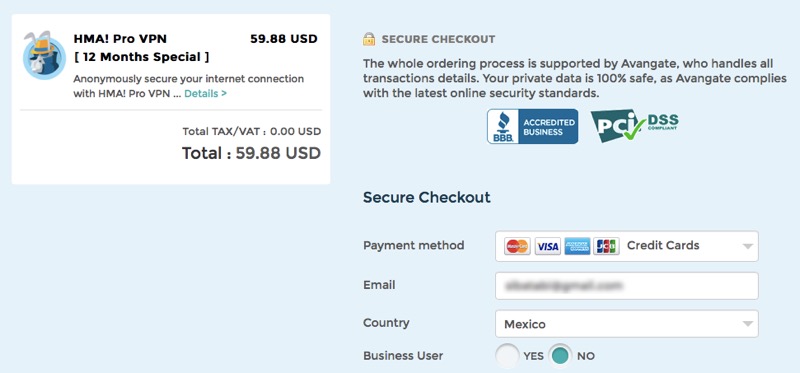The width and height of the screenshot is (800, 373).
Task: Click the HMA! Pro VPN product title
Action: tap(120, 39)
